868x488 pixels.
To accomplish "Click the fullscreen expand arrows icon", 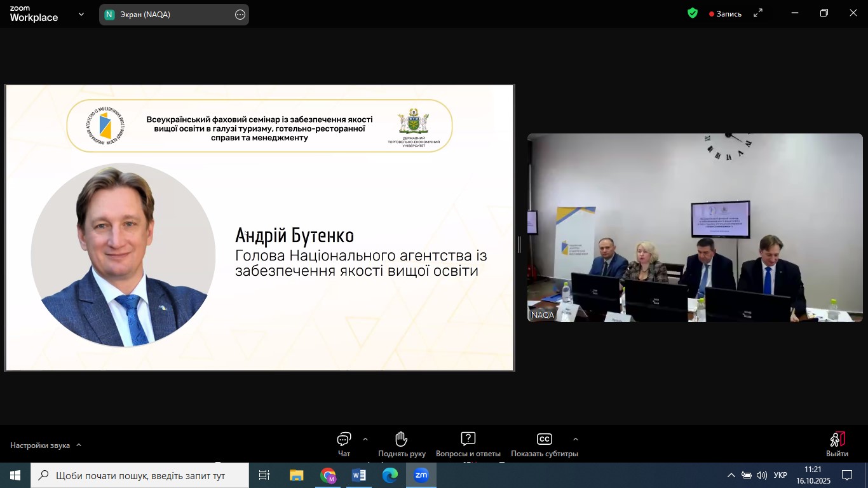I will (x=758, y=13).
